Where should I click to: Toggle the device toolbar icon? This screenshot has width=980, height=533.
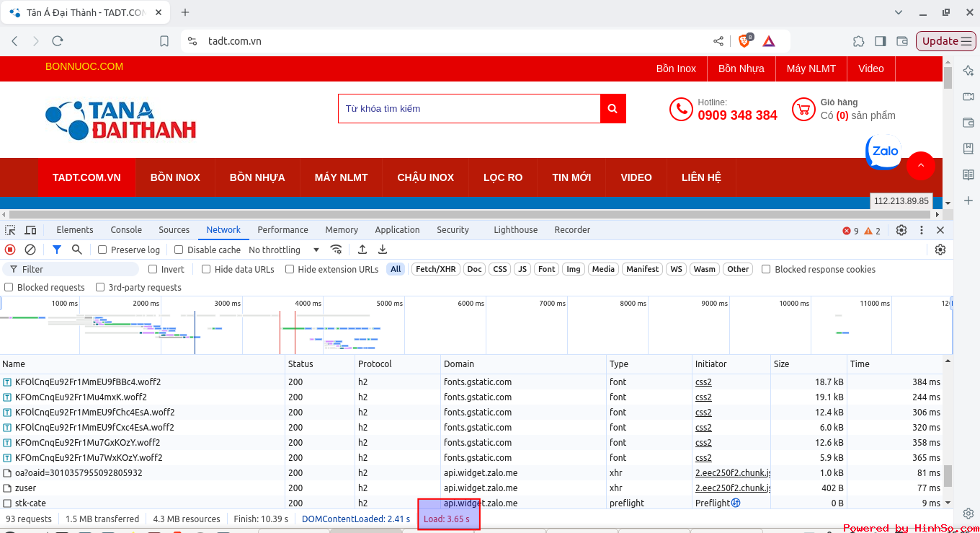[x=31, y=230]
